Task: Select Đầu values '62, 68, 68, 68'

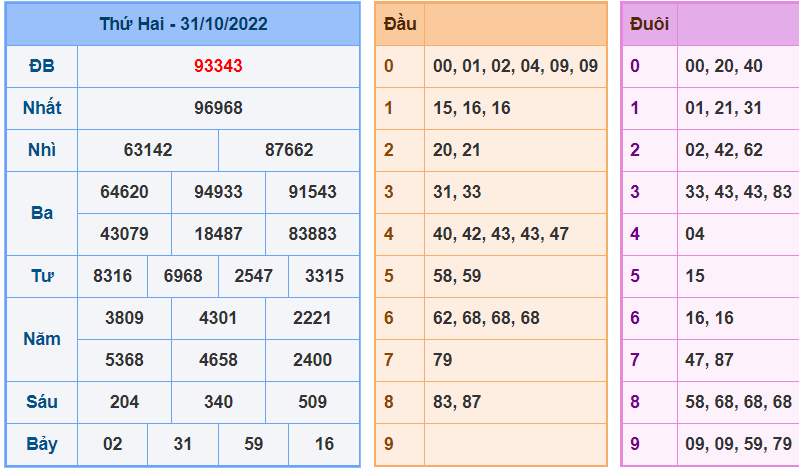Action: point(486,318)
